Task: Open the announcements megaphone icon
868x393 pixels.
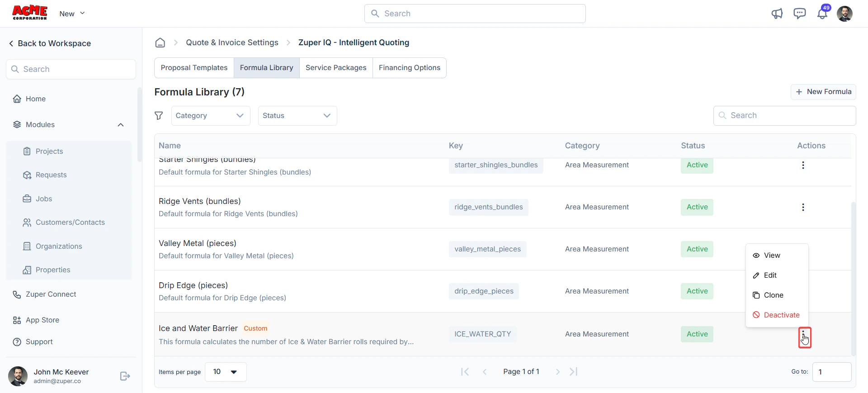Action: point(777,14)
